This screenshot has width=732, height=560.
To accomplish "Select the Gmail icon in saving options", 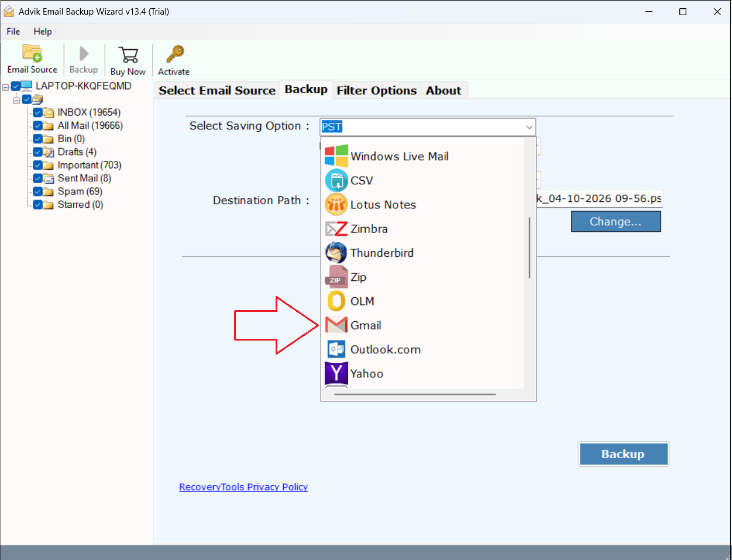I will (x=336, y=325).
